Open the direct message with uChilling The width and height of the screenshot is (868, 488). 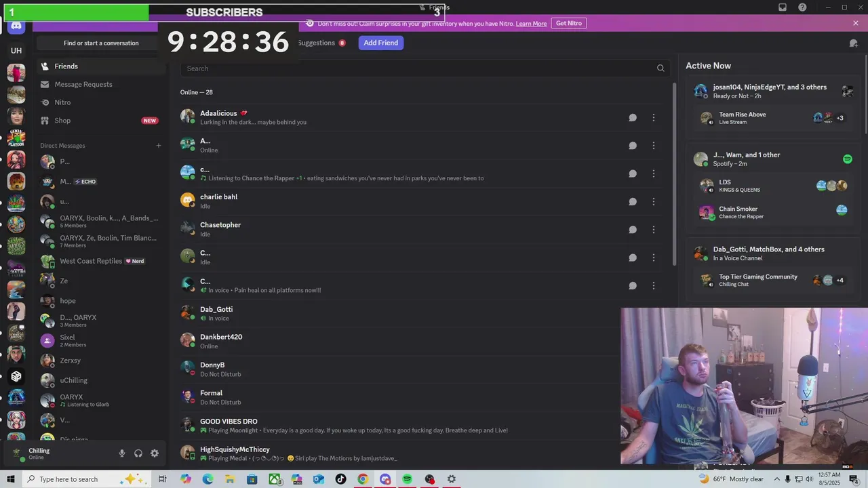tap(101, 380)
